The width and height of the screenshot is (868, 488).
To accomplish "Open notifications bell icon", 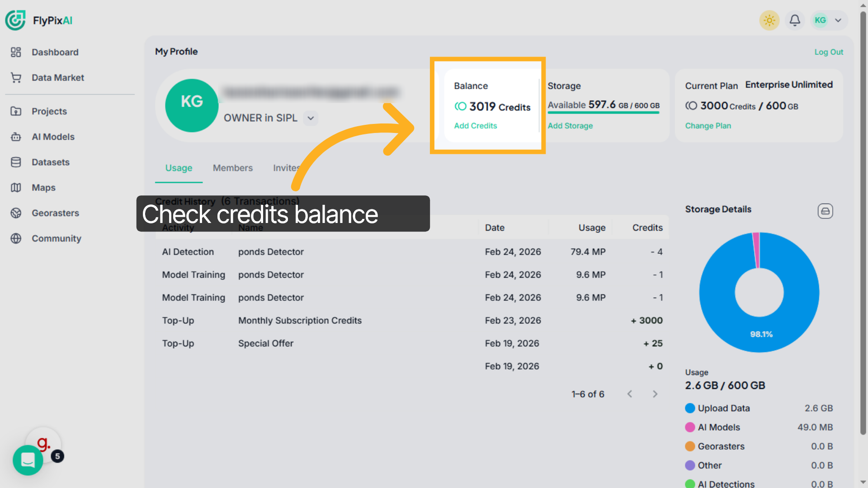I will pyautogui.click(x=795, y=20).
